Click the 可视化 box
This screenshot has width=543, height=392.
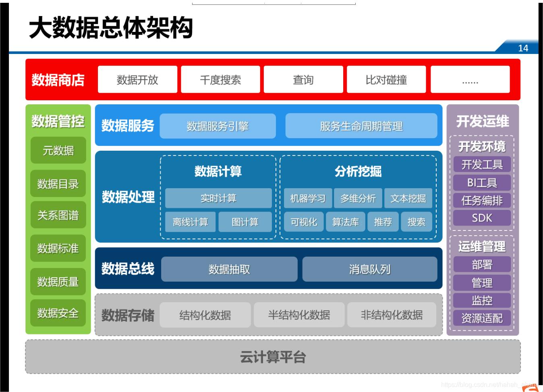(x=304, y=222)
